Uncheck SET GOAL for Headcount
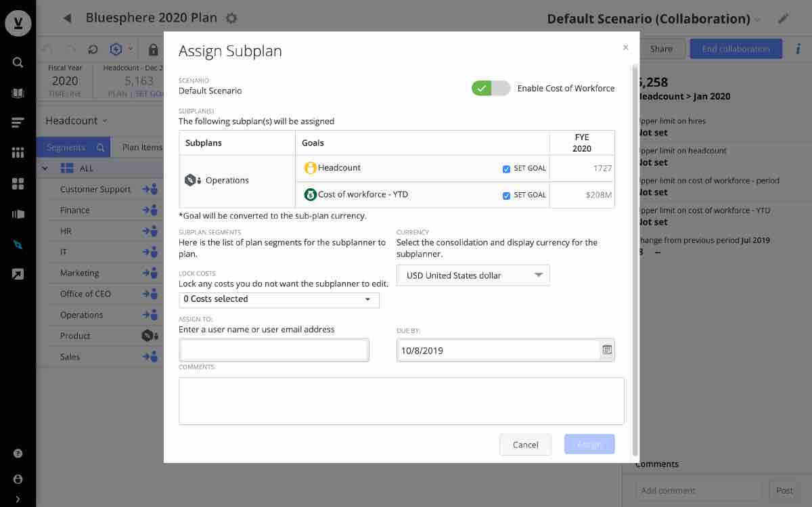 [x=506, y=169]
